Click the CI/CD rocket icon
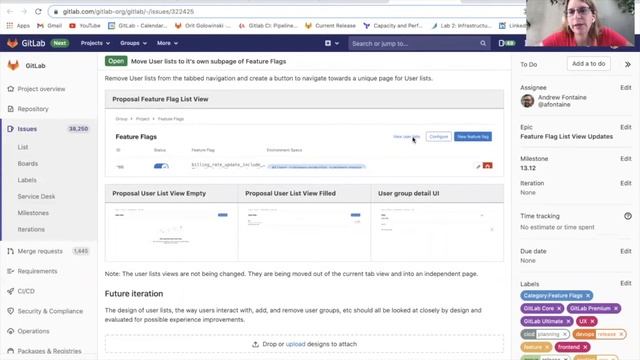Image resolution: width=640 pixels, height=360 pixels. 11,291
